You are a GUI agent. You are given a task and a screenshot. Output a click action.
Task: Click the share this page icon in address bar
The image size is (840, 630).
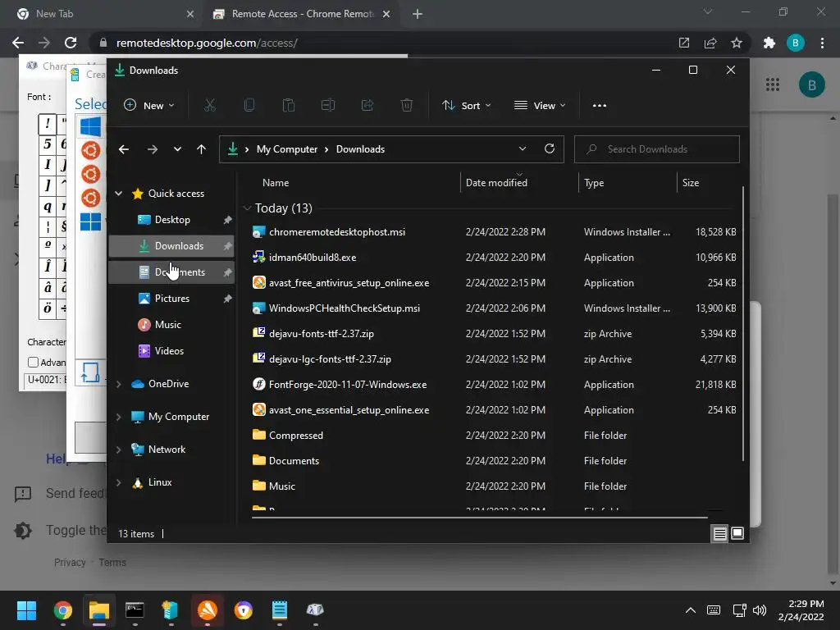click(x=710, y=43)
